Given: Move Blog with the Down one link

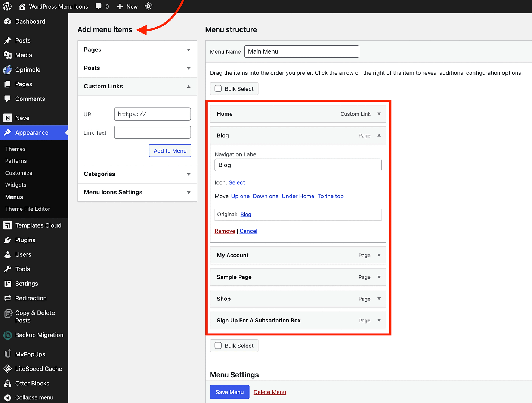Looking at the screenshot, I should point(266,196).
